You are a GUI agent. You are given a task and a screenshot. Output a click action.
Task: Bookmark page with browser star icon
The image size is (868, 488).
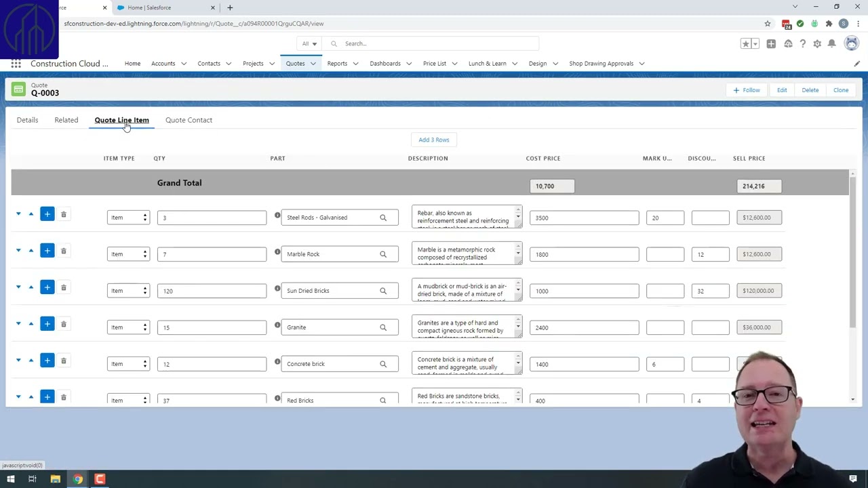click(768, 24)
